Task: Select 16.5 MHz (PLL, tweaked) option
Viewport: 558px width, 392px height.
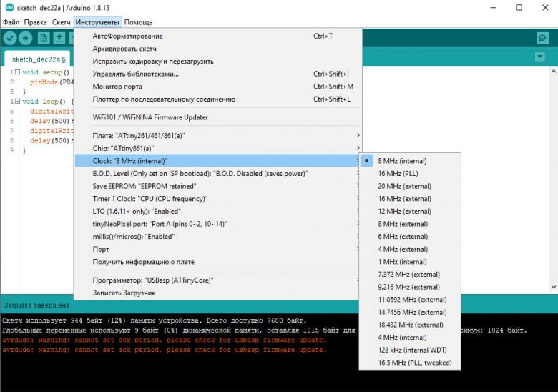Action: click(410, 363)
